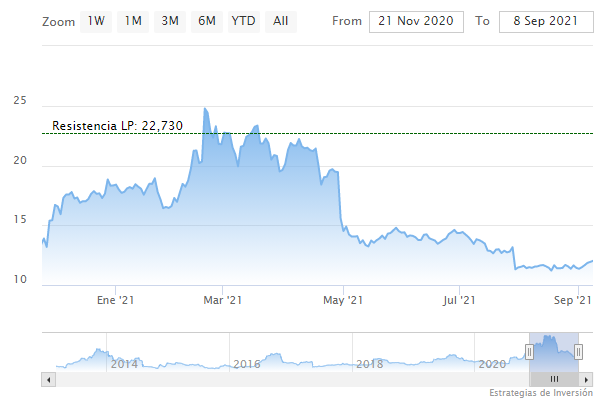This screenshot has height=406, width=602.
Task: Grab the navigator's right range handle
Action: 578,351
